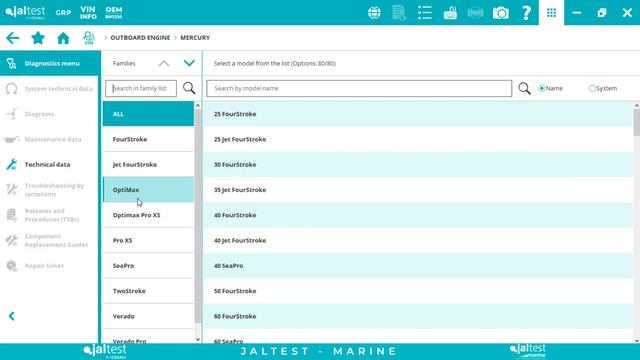
Task: Open the OEM header option
Action: point(113,13)
